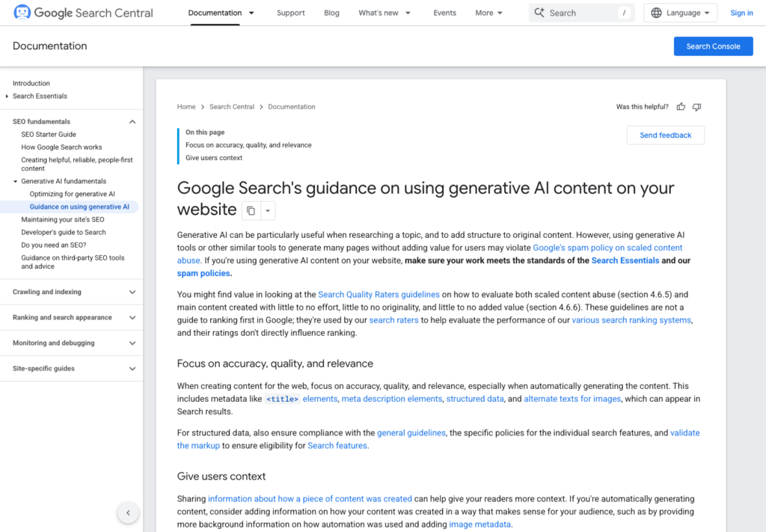Open the search raters link

393,320
